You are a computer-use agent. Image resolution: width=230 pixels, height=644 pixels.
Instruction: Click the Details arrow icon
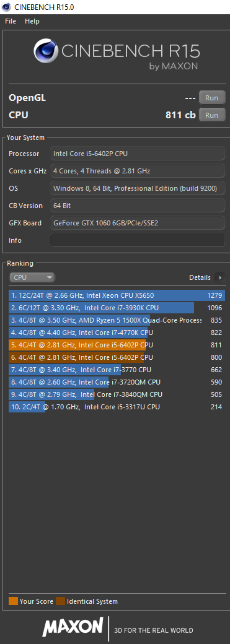220,277
